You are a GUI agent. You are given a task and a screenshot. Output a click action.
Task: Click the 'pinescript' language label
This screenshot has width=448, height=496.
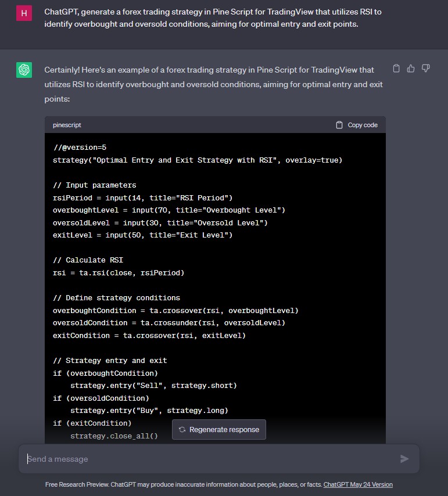(67, 125)
